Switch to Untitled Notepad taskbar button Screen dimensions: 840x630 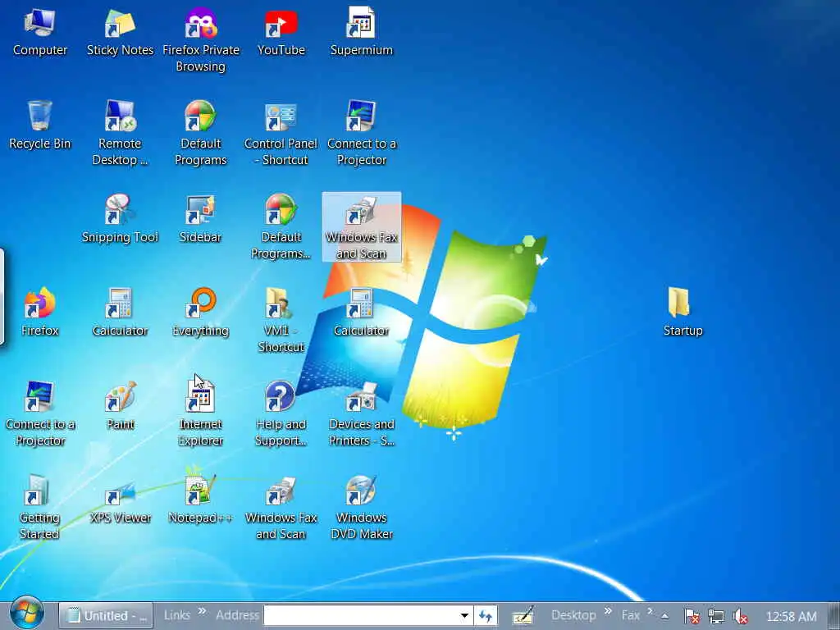(x=106, y=615)
